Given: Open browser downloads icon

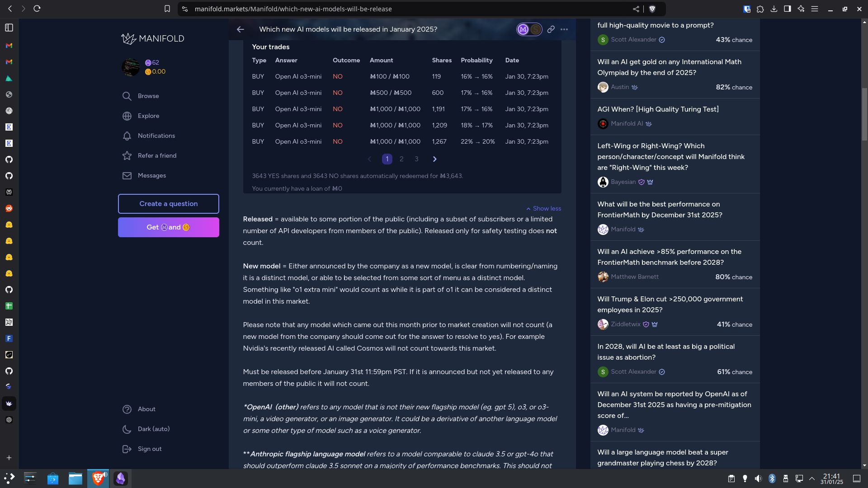Looking at the screenshot, I should (774, 9).
